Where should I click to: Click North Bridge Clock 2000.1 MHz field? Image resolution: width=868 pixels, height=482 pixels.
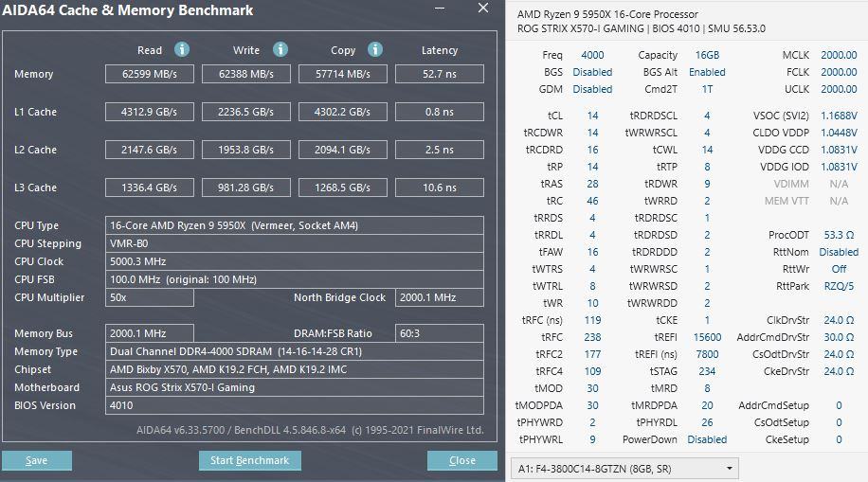[440, 297]
